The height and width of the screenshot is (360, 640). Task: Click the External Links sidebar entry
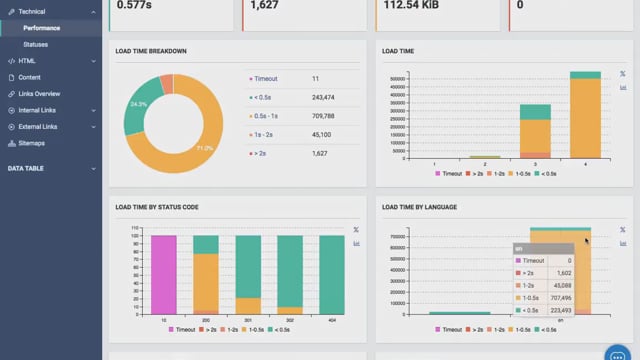point(38,127)
